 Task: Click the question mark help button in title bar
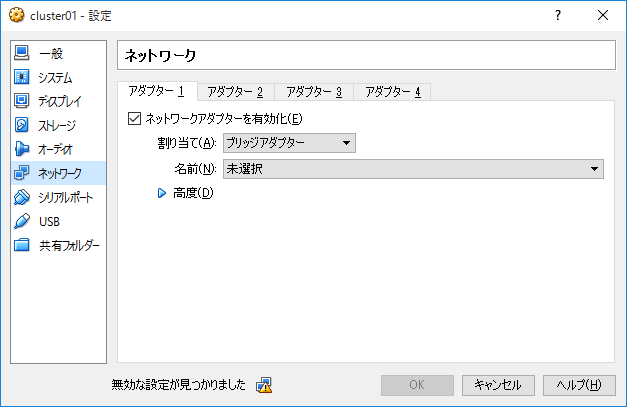(x=558, y=16)
